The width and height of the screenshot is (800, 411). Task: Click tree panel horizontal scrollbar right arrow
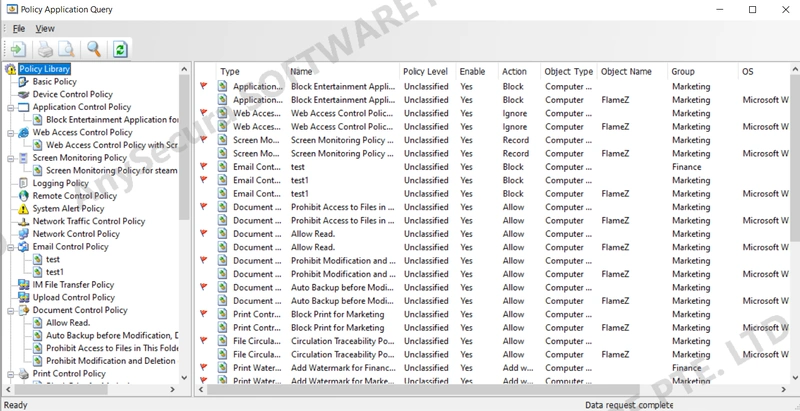tap(172, 390)
